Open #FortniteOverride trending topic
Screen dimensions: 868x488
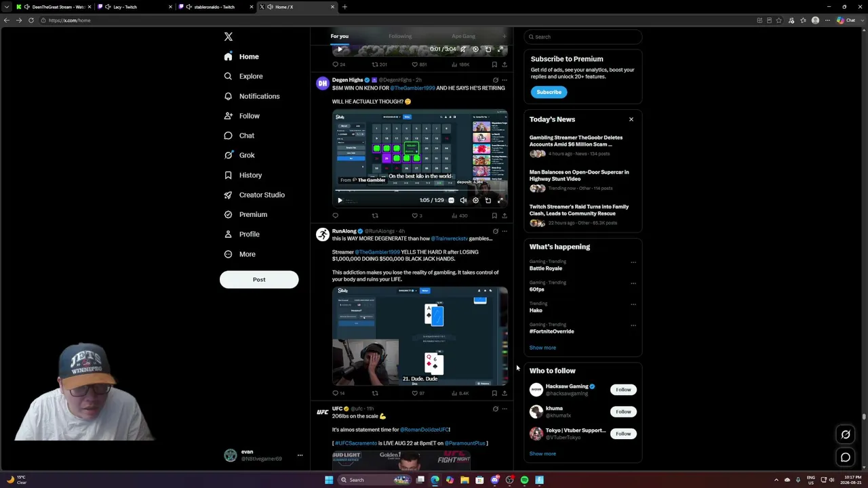[552, 331]
